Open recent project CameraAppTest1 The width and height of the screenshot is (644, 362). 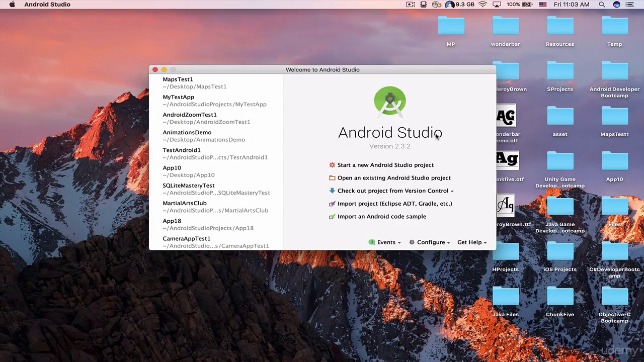(x=216, y=242)
